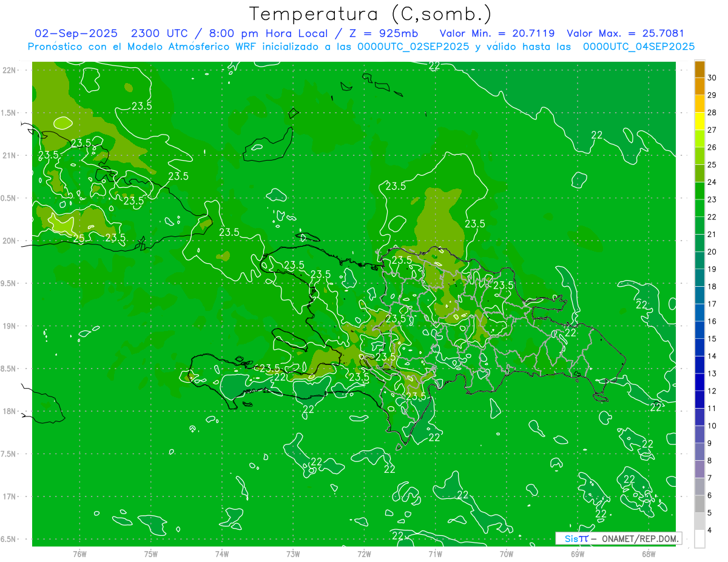
Task: Click the yellow legend swatch between 27 and 28
Action: (x=699, y=121)
